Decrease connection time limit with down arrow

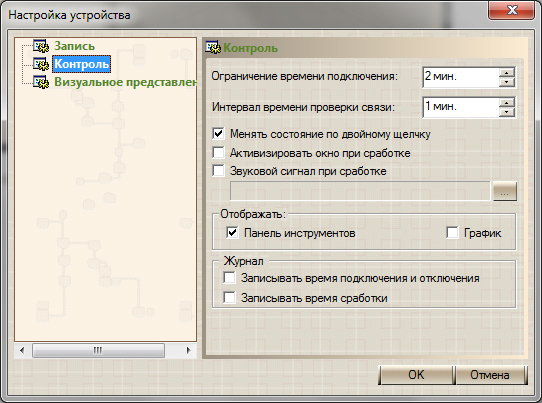pos(507,82)
